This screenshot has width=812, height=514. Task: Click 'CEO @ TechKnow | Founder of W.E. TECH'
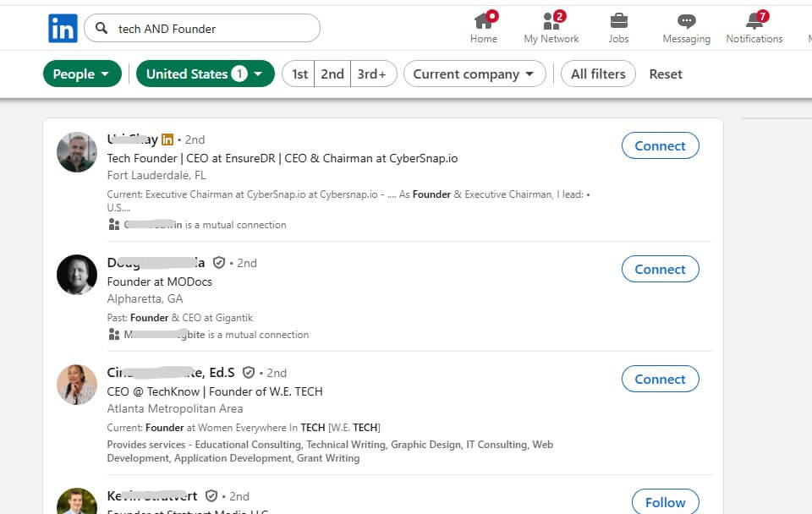pyautogui.click(x=215, y=391)
